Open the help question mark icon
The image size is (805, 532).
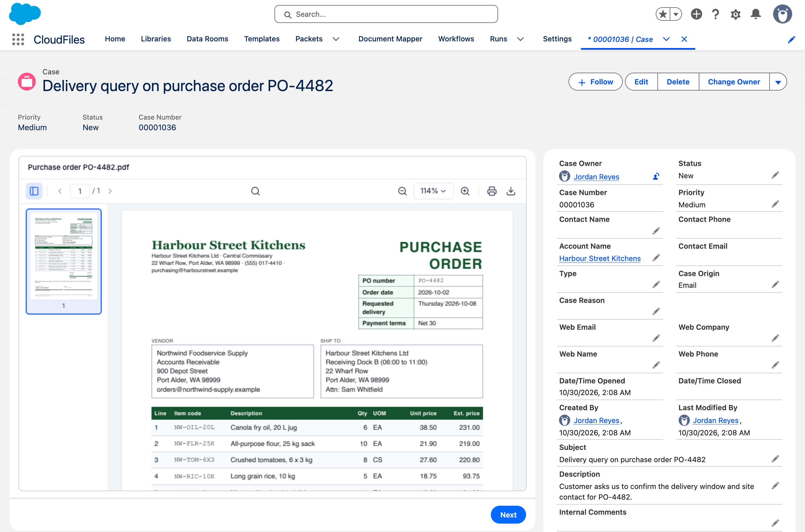[x=716, y=14]
